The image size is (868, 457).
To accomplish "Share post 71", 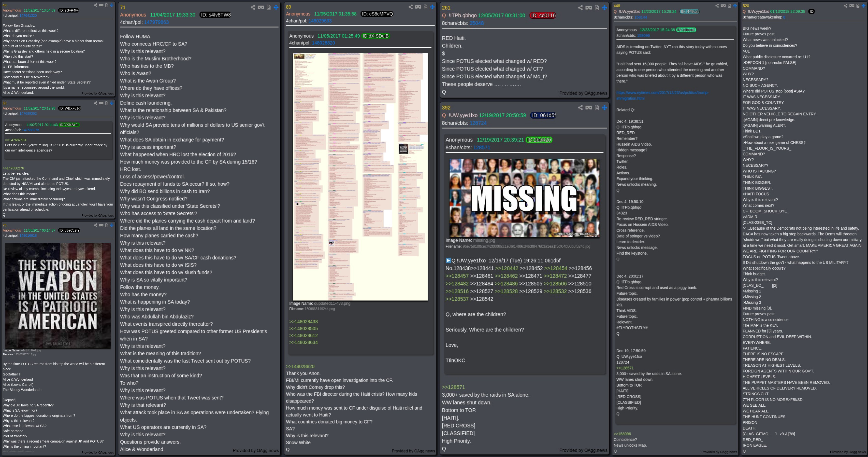I will pyautogui.click(x=253, y=7).
